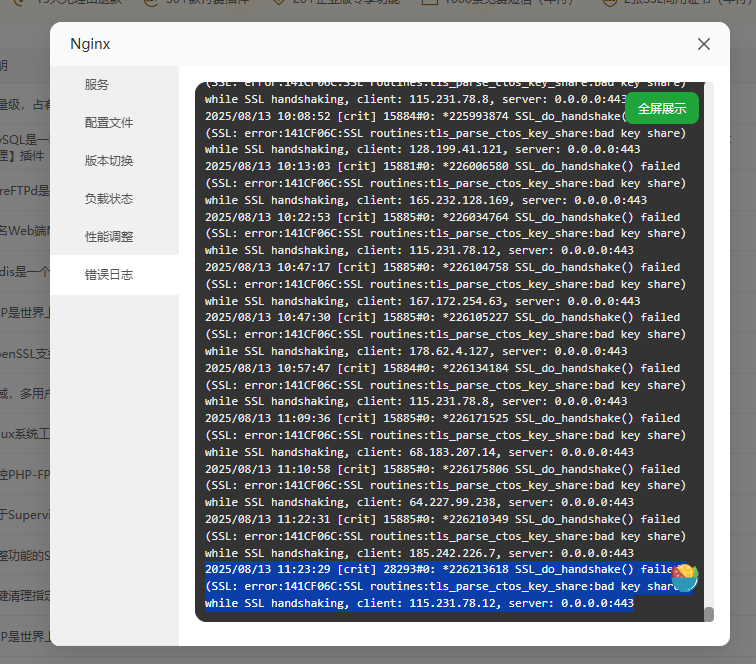The image size is (756, 664).
Task: Switch to 版本切换 tab
Action: pyautogui.click(x=109, y=161)
